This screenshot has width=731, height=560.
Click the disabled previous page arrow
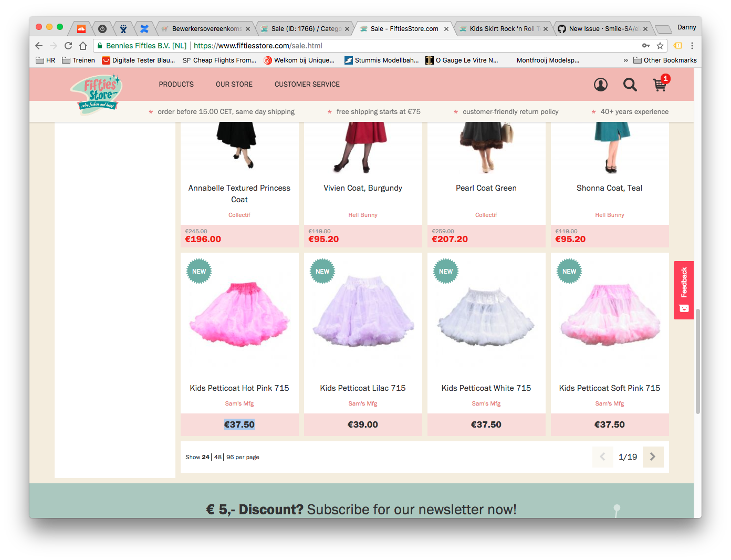[x=602, y=457]
